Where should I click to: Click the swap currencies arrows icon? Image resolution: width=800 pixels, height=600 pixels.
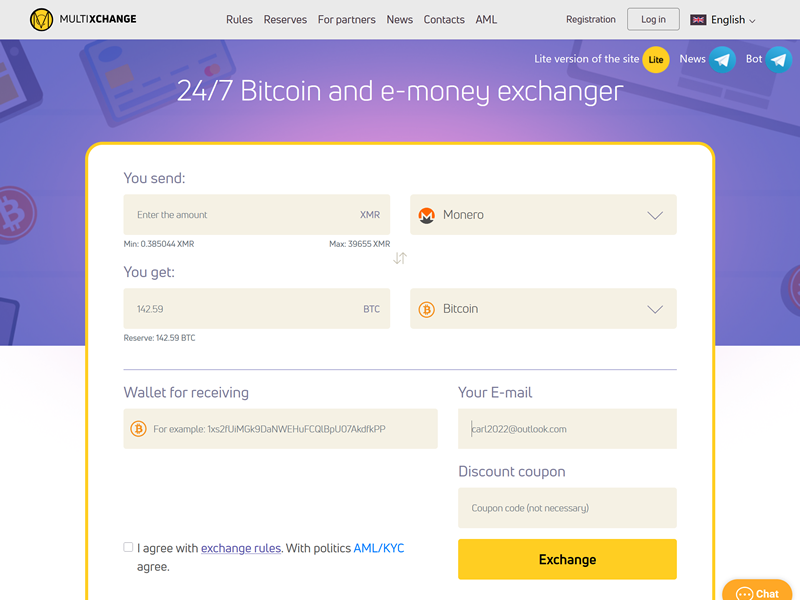point(400,258)
